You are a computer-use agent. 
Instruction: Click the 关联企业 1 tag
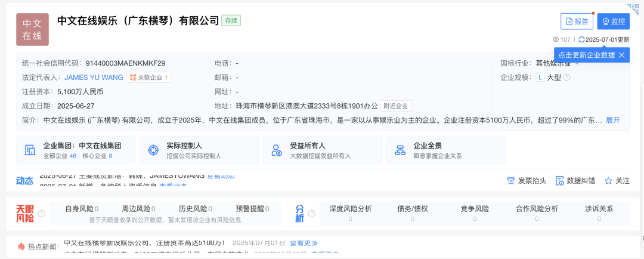click(x=148, y=78)
